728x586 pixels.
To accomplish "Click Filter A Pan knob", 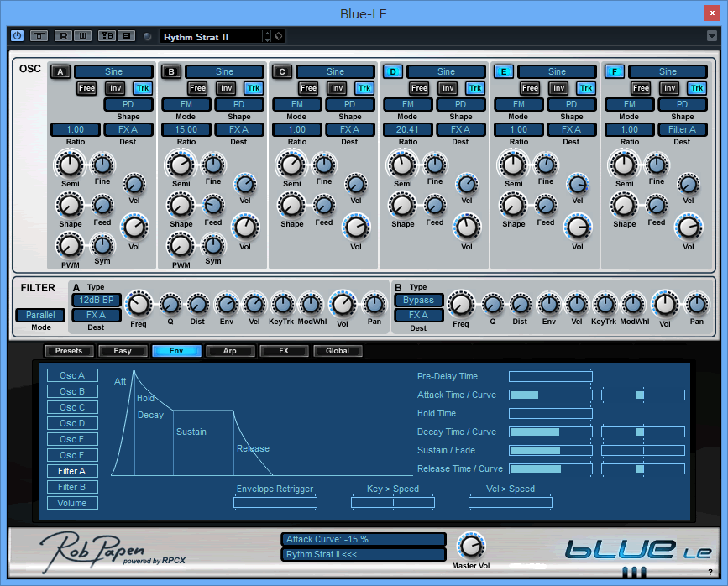I will tap(374, 305).
